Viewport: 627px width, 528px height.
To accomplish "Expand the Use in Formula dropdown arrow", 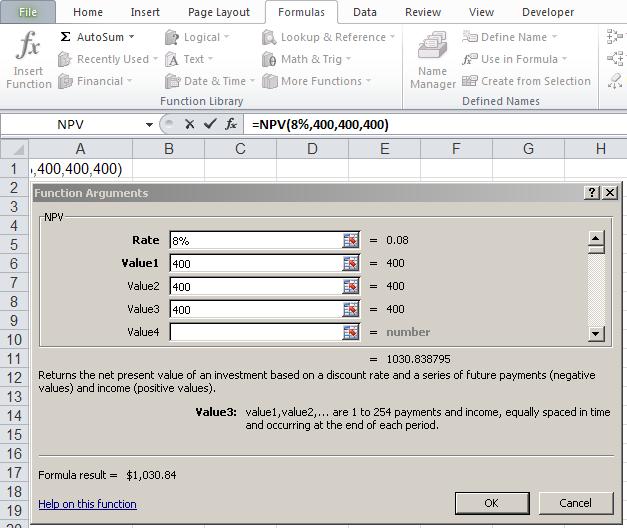I will pos(564,59).
